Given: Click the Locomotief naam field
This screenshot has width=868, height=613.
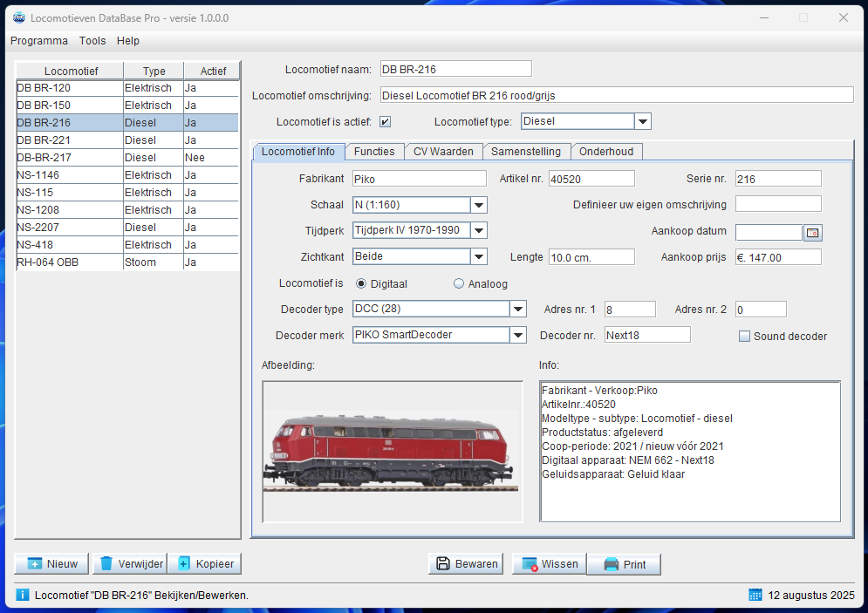Looking at the screenshot, I should [x=456, y=69].
